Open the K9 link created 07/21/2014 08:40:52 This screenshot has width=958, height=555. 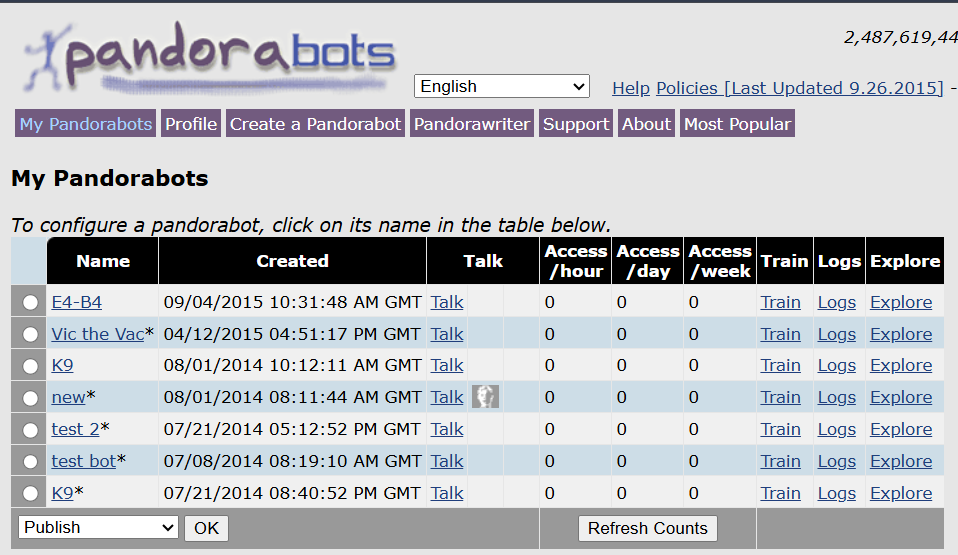tap(62, 493)
